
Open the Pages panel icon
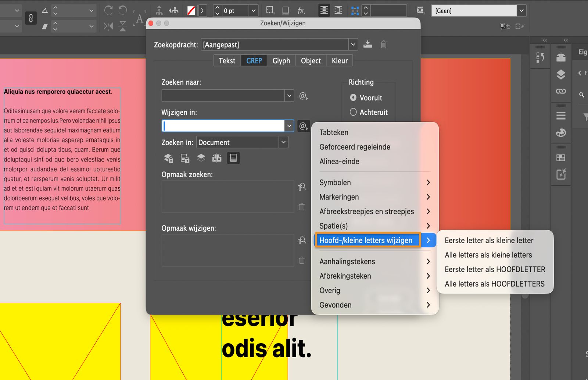pyautogui.click(x=561, y=57)
